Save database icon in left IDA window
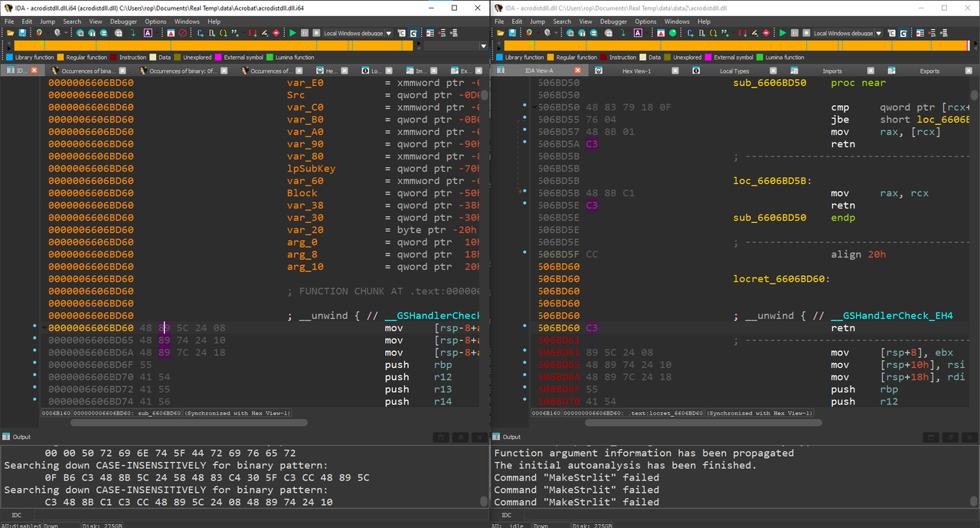Screen dimensions: 980x528 [x=22, y=33]
